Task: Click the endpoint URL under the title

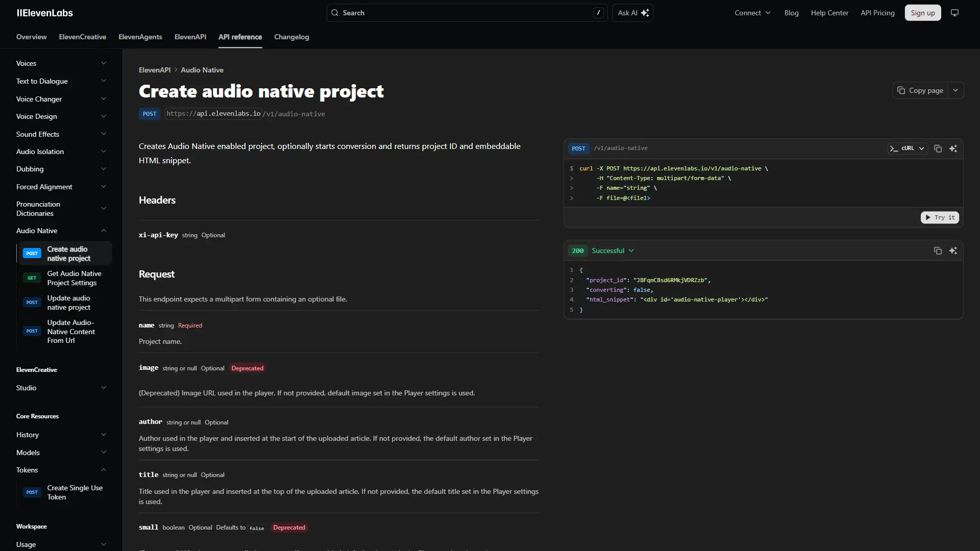Action: (246, 114)
